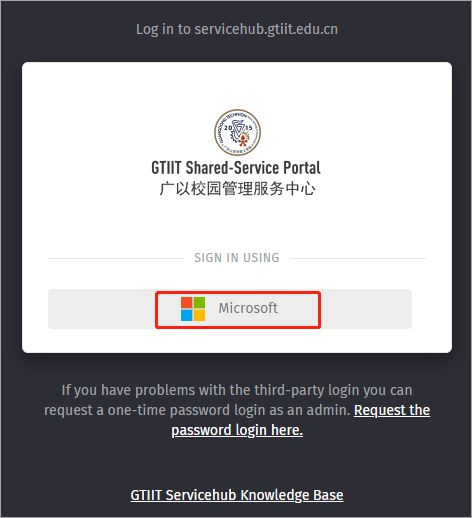
Task: Click the red square of the Microsoft logo
Action: click(187, 303)
